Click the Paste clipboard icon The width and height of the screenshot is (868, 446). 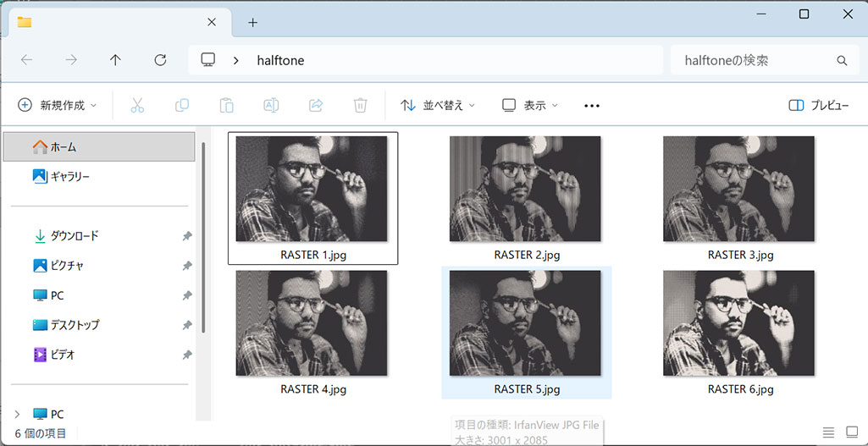(x=226, y=105)
